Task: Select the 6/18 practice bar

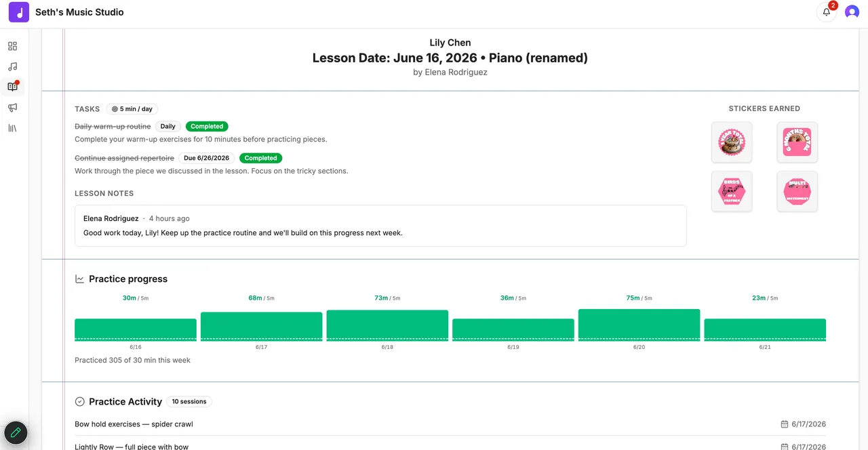Action: click(387, 325)
